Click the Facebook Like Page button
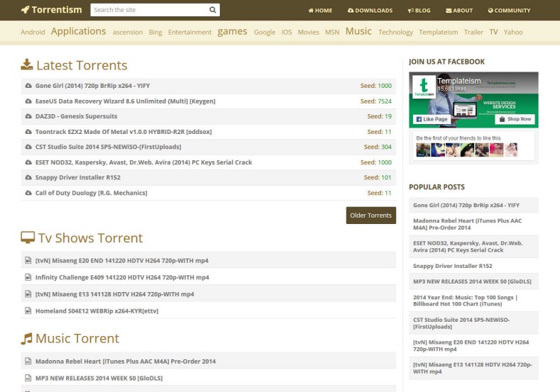560x392 pixels. tap(432, 119)
